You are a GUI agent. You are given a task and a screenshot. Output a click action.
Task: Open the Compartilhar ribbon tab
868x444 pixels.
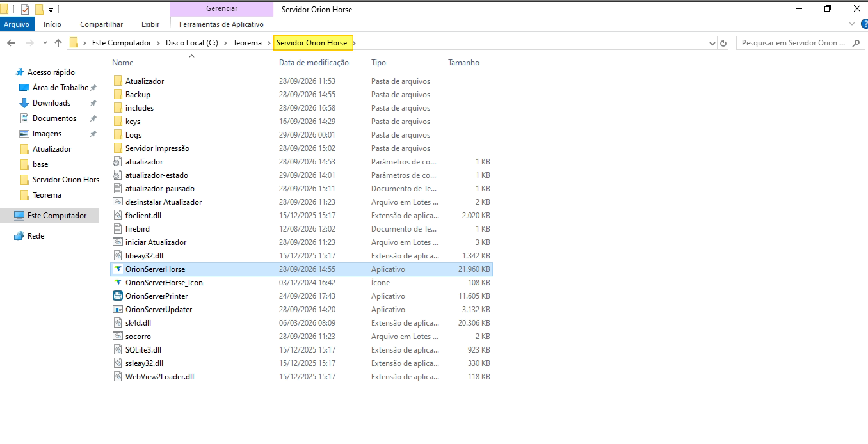click(x=102, y=24)
